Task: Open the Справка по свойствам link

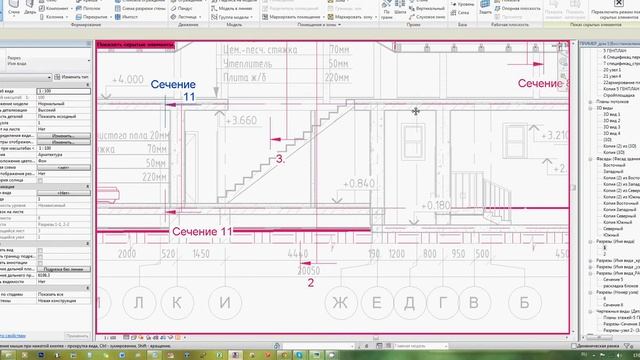Action: pyautogui.click(x=13, y=336)
